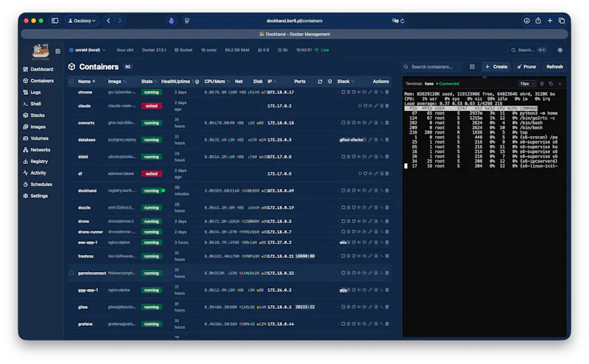Clear the hass terminal with trash icon
This screenshot has height=364, width=589.
click(542, 84)
